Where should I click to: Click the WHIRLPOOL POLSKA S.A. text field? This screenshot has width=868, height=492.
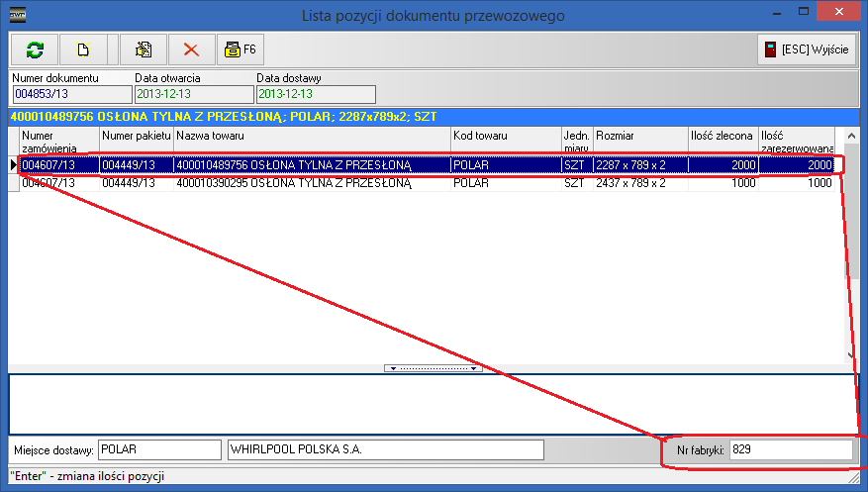point(385,450)
